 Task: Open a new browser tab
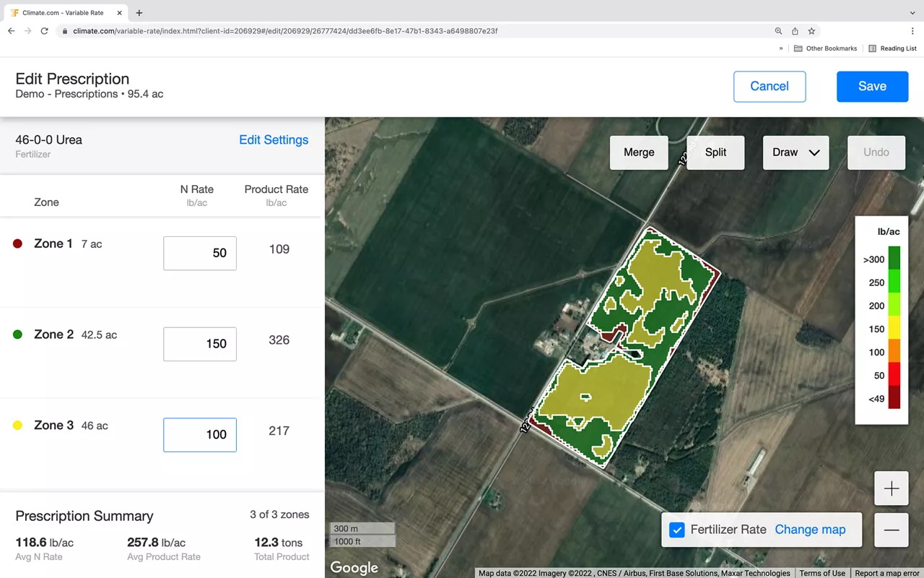(x=139, y=12)
